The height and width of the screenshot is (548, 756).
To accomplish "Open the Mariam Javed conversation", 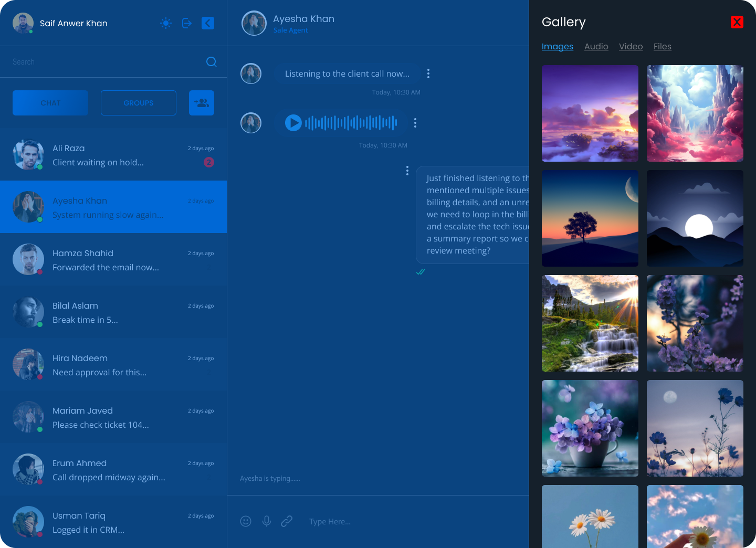I will 113,417.
